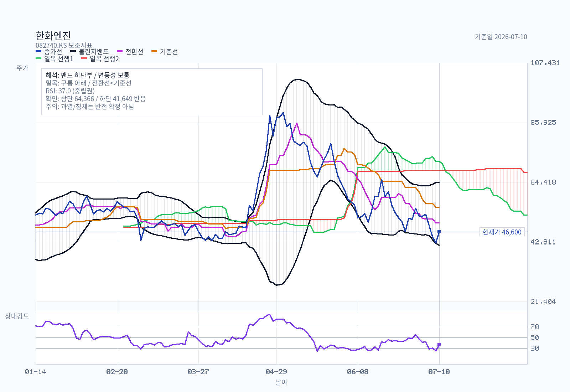
Task: Toggle the 기준선 legend entry
Action: point(165,52)
